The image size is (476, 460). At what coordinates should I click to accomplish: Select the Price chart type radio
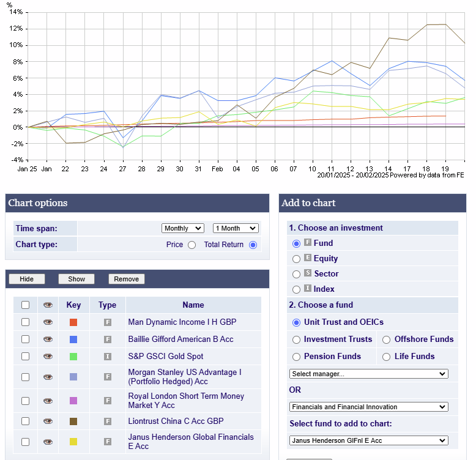tap(192, 245)
